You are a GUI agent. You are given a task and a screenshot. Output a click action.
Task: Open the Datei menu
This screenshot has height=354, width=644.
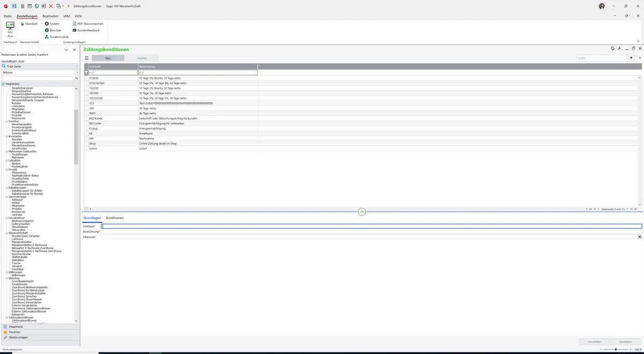tap(8, 16)
